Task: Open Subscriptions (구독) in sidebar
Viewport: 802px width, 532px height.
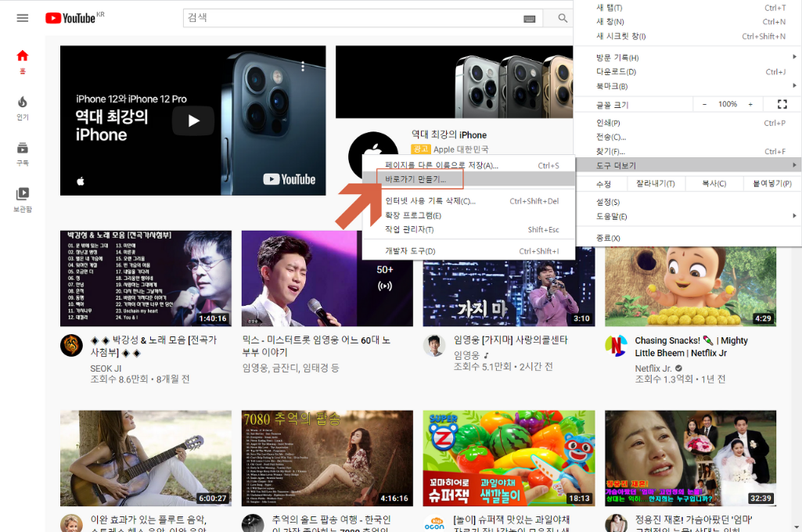Action: (x=23, y=154)
